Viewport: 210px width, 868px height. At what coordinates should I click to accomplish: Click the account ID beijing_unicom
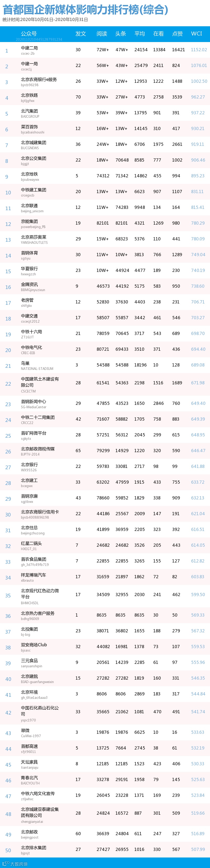click(x=32, y=211)
